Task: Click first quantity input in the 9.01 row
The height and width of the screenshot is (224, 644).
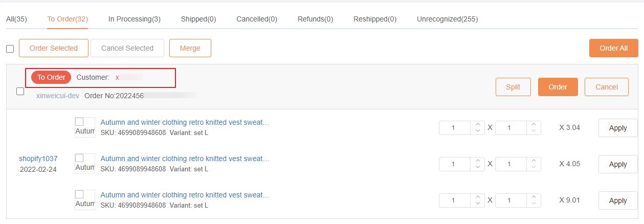Action: point(454,200)
